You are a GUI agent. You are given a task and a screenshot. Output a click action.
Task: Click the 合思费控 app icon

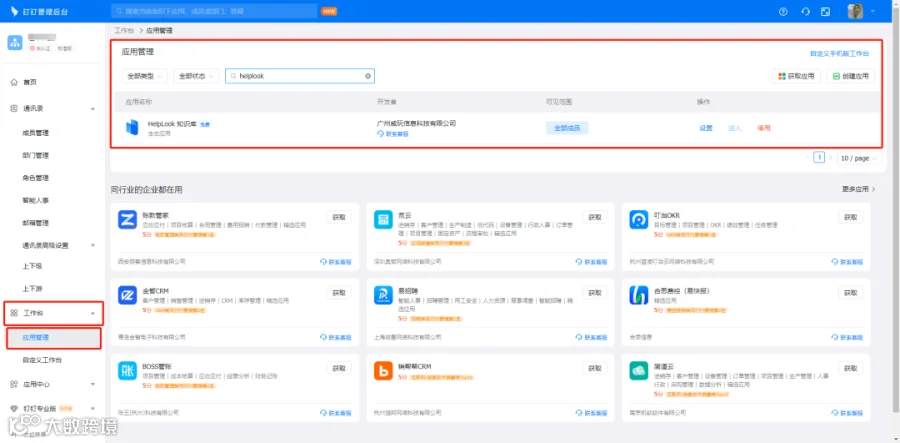(x=638, y=295)
